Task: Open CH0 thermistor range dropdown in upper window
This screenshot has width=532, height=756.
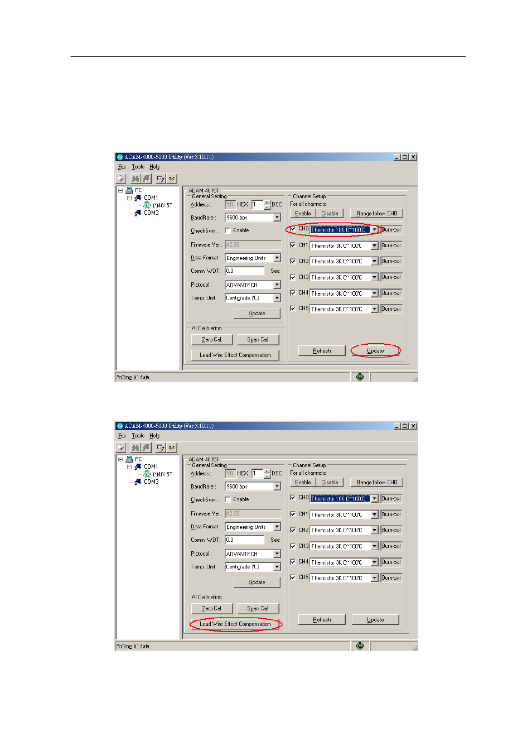Action: (x=375, y=229)
